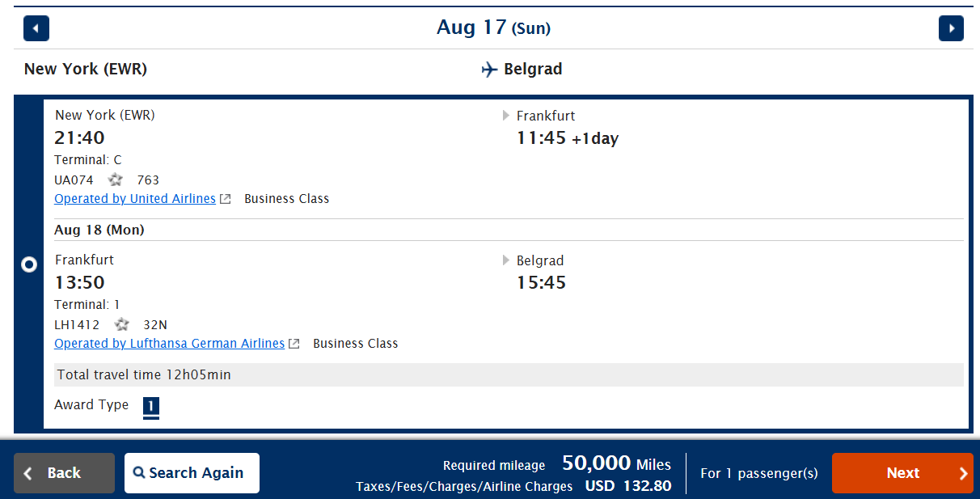
Task: Click the triangle arrow beside Frankfurt destination
Action: point(506,116)
